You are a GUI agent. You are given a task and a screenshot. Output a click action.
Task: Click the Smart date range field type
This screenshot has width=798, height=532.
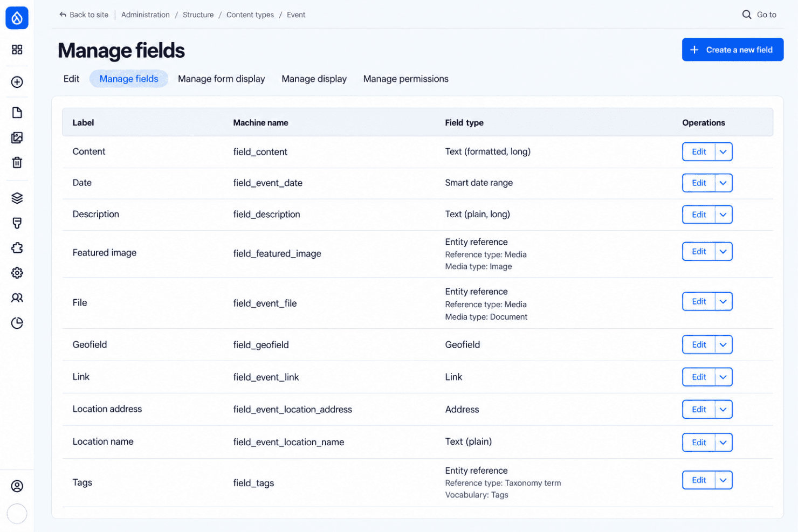point(479,183)
